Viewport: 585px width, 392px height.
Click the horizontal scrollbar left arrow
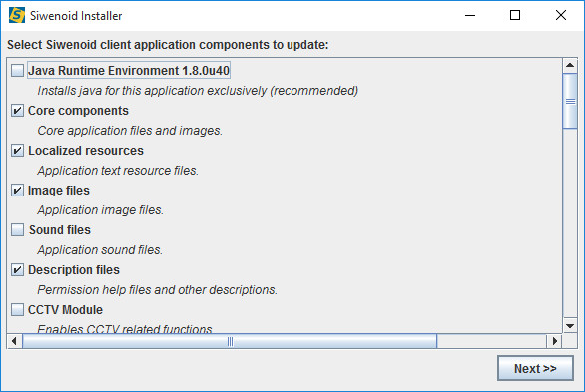tap(15, 341)
